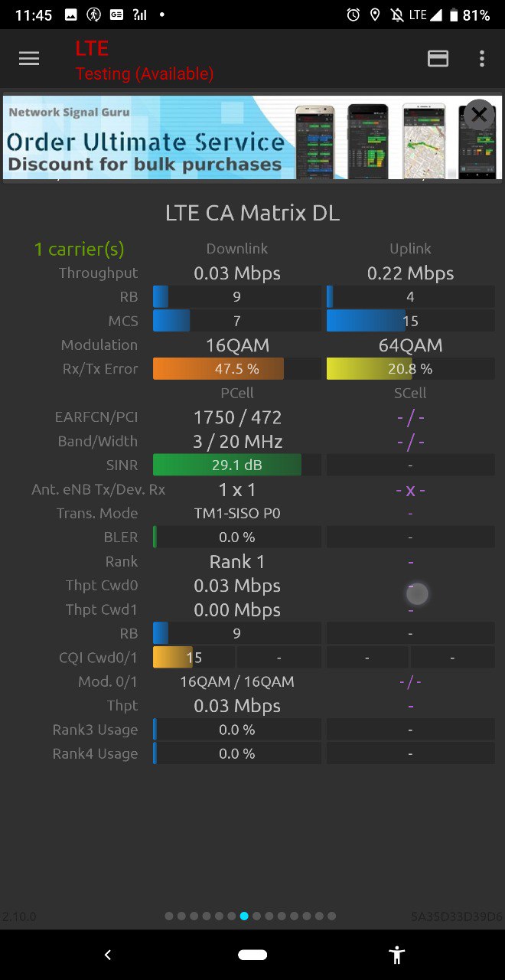Open the hamburger navigation menu
Image resolution: width=505 pixels, height=980 pixels.
click(x=29, y=59)
